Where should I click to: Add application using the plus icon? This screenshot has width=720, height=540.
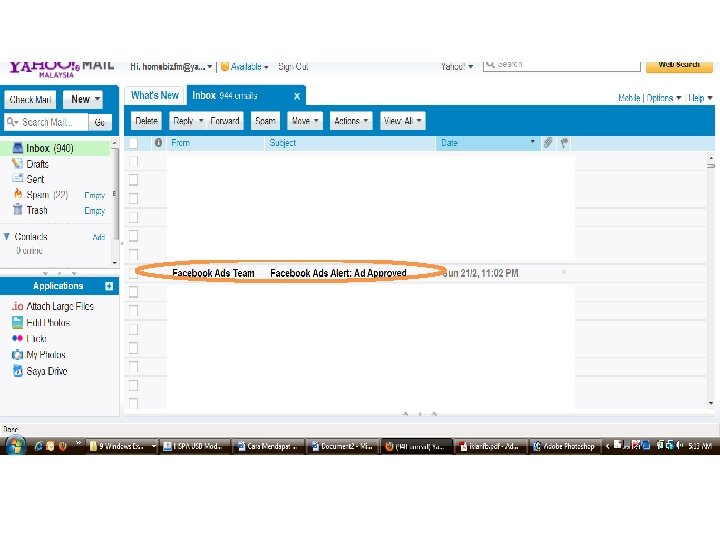tap(109, 286)
